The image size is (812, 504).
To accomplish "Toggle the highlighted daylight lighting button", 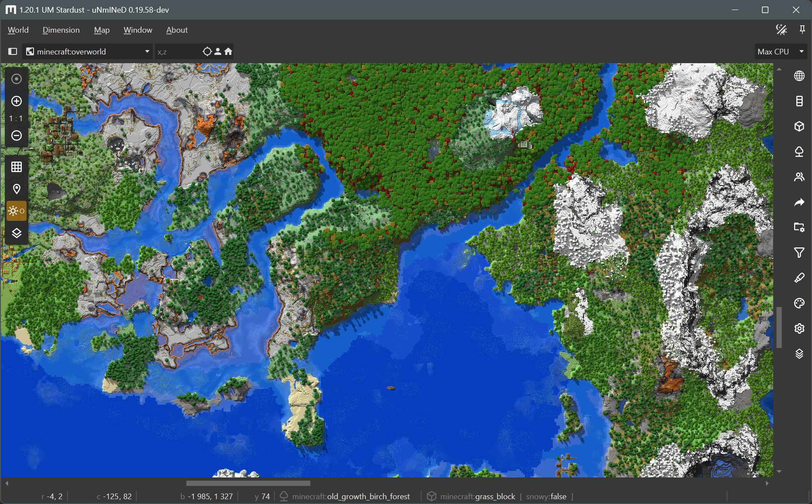I will (x=17, y=211).
